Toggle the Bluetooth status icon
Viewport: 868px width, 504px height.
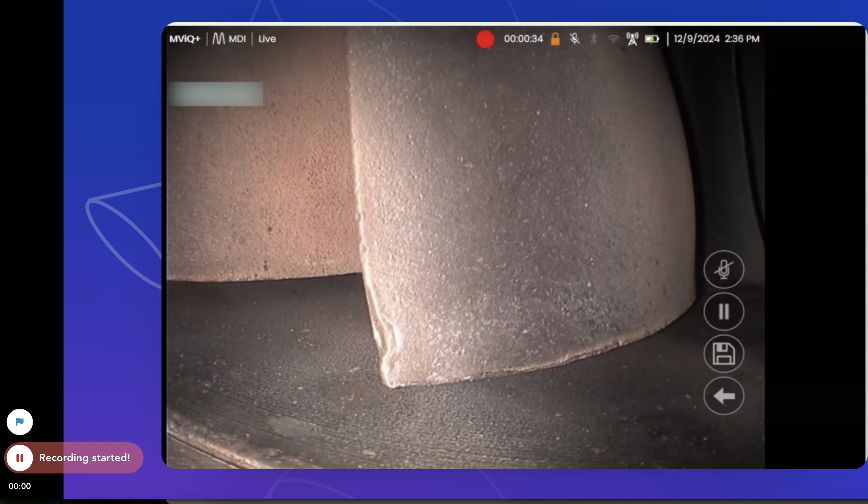point(593,39)
